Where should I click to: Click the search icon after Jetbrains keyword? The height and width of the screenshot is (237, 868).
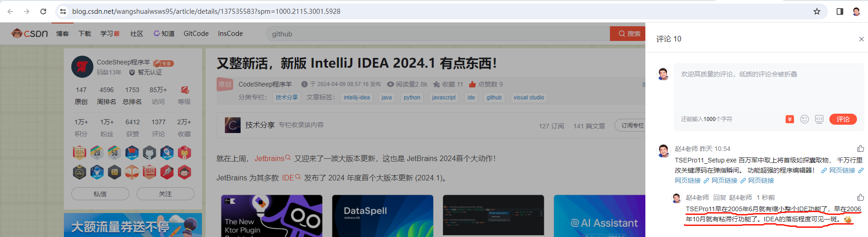(288, 158)
